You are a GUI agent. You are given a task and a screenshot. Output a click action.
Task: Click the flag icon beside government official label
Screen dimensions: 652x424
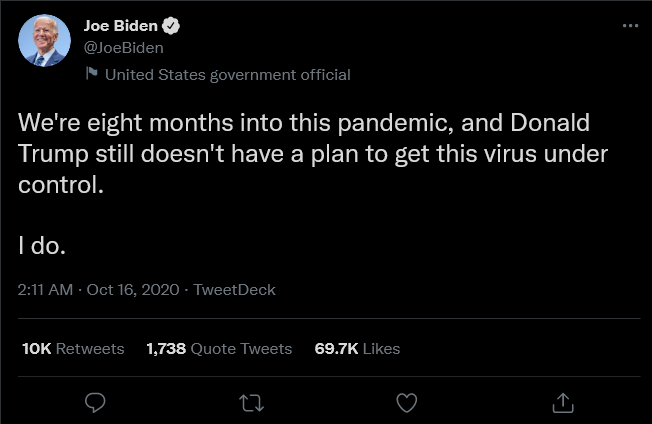[91, 73]
